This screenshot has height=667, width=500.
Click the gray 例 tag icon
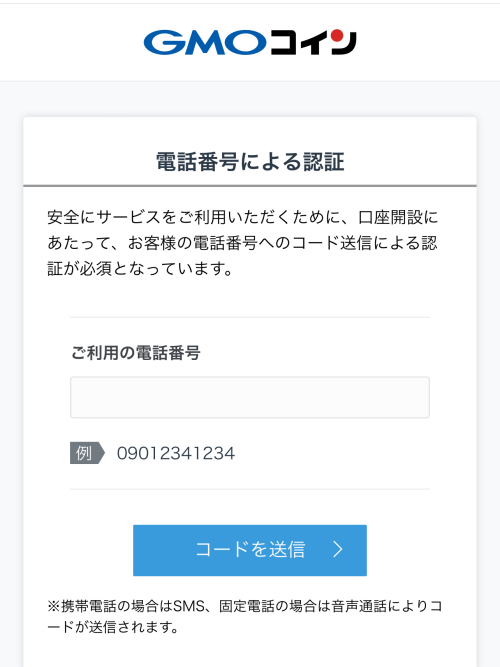87,453
